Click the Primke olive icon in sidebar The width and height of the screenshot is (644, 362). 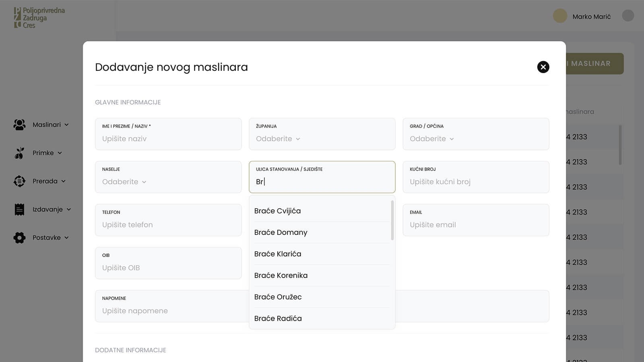(19, 153)
